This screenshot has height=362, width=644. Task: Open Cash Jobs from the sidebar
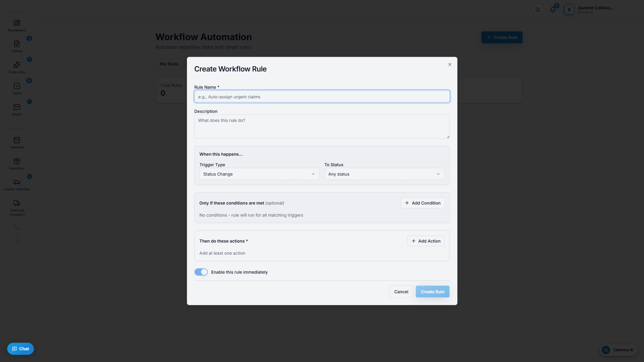click(17, 68)
